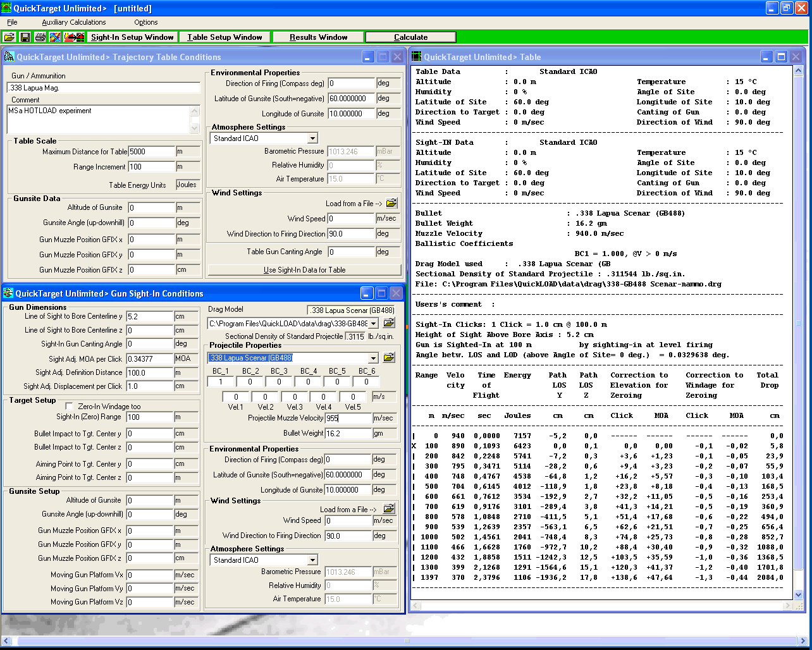The height and width of the screenshot is (650, 812).
Task: Browse for a drag model file
Action: click(389, 323)
